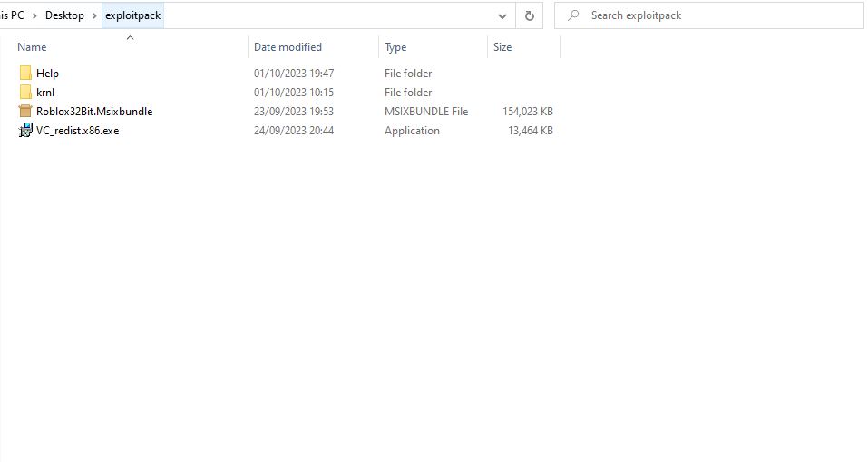Screen dimensions: 868x462
Task: Click the MSIXBUNDLE File type cell
Action: point(426,112)
